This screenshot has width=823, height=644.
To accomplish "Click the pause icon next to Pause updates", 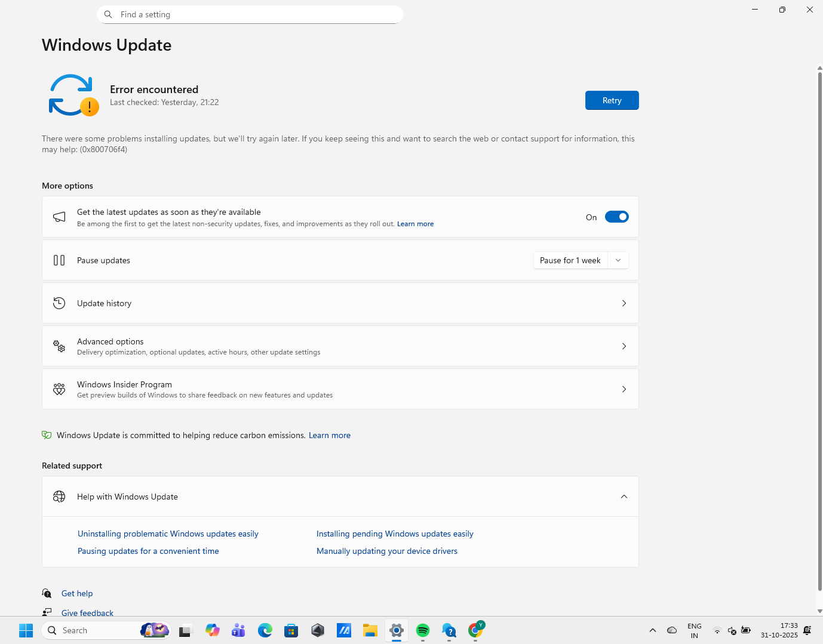I will click(59, 260).
